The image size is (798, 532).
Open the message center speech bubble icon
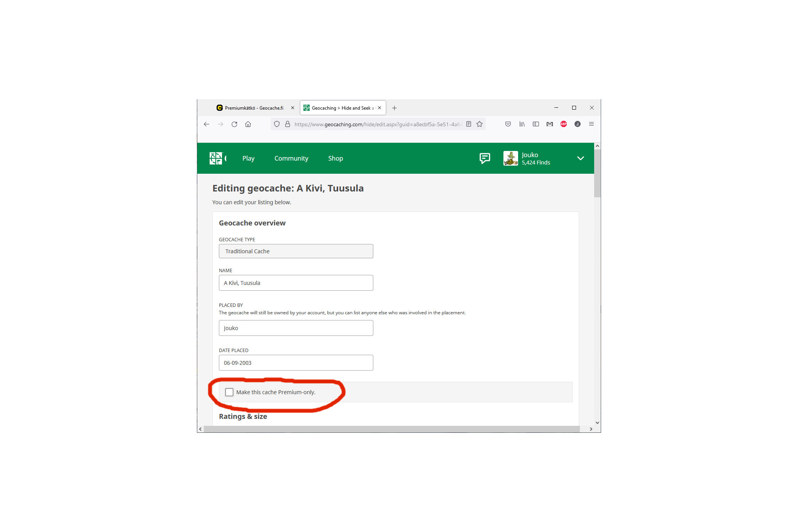coord(485,158)
